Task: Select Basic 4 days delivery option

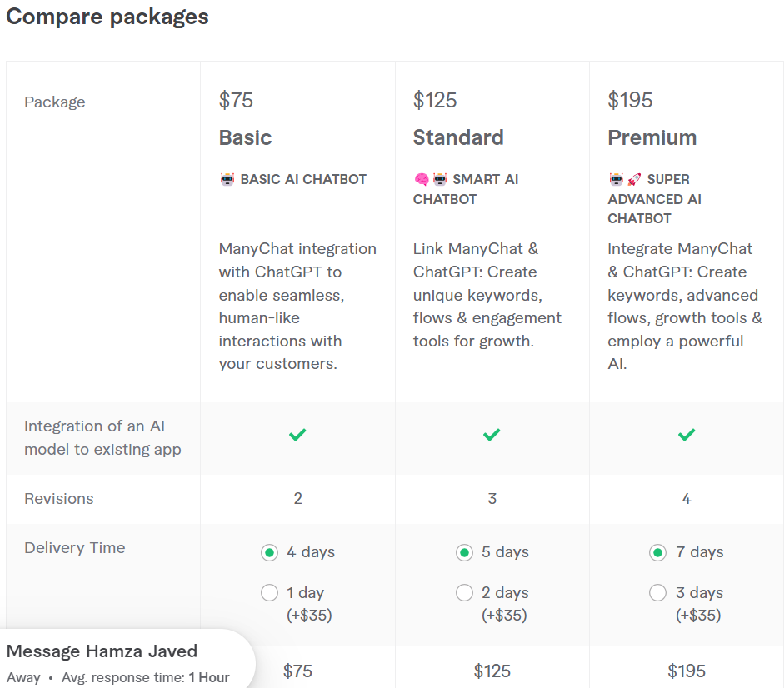Action: click(x=269, y=552)
